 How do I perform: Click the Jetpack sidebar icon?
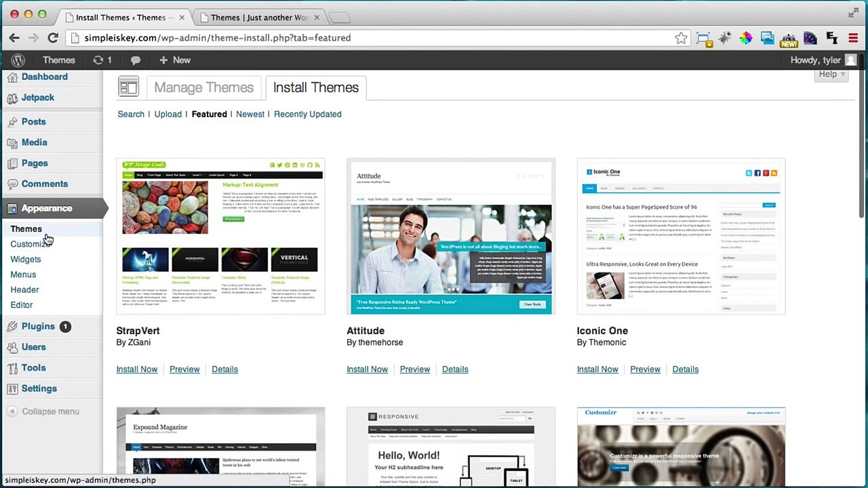coord(12,98)
